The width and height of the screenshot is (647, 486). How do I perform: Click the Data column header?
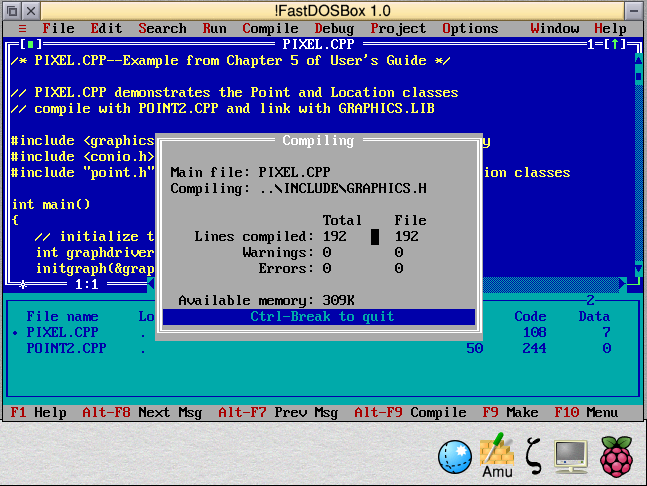click(x=594, y=316)
